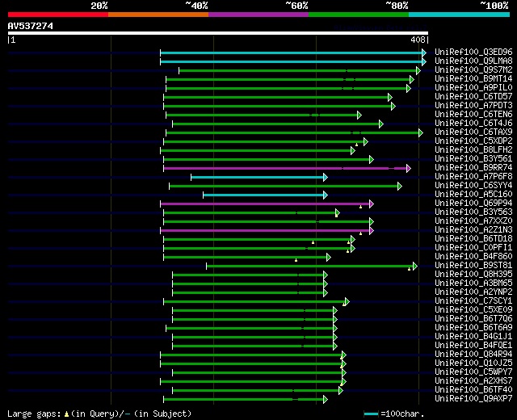Click the arrowhead ending the B9MT14 alignment
Image resolution: width=517 pixels, height=420 pixels.
tap(411, 79)
